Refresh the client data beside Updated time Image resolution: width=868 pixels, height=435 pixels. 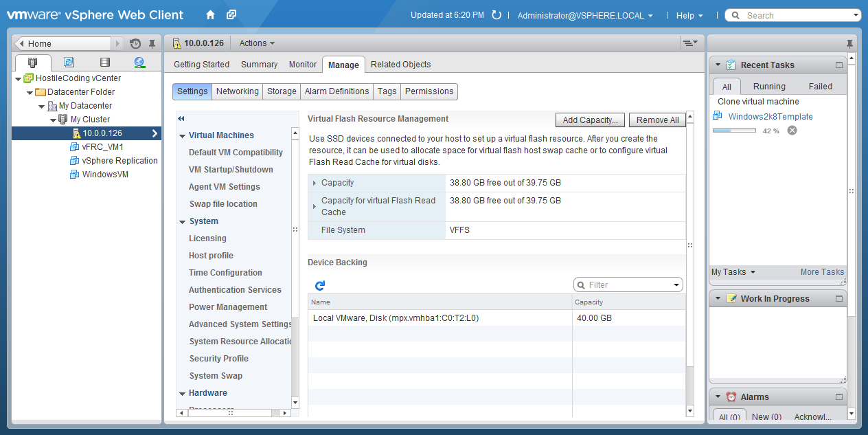[496, 15]
